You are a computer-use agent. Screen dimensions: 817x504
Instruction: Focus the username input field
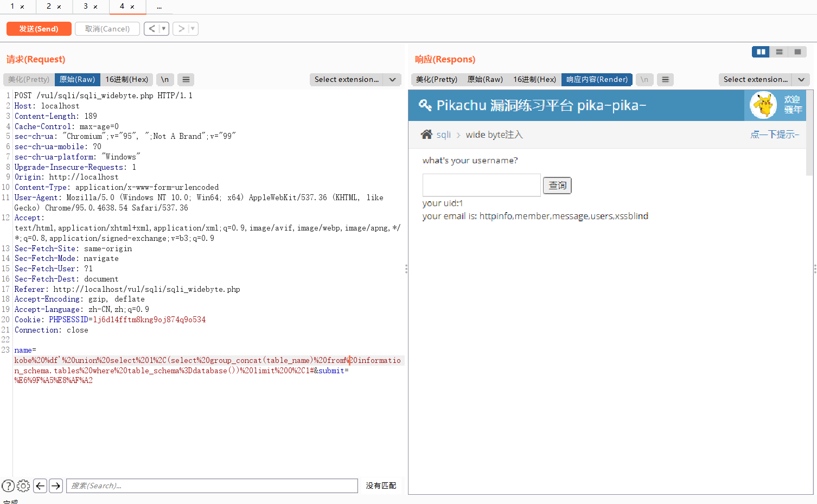click(x=482, y=185)
